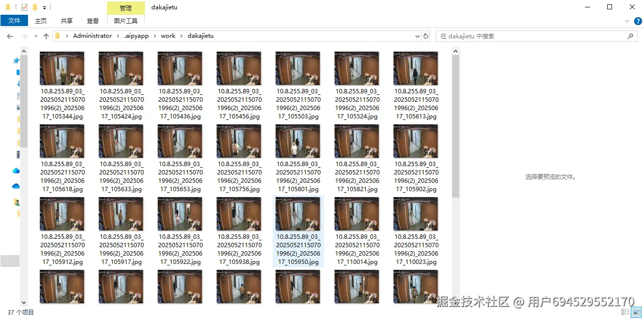Click file name ending 17_105902.jpg

coord(416,176)
